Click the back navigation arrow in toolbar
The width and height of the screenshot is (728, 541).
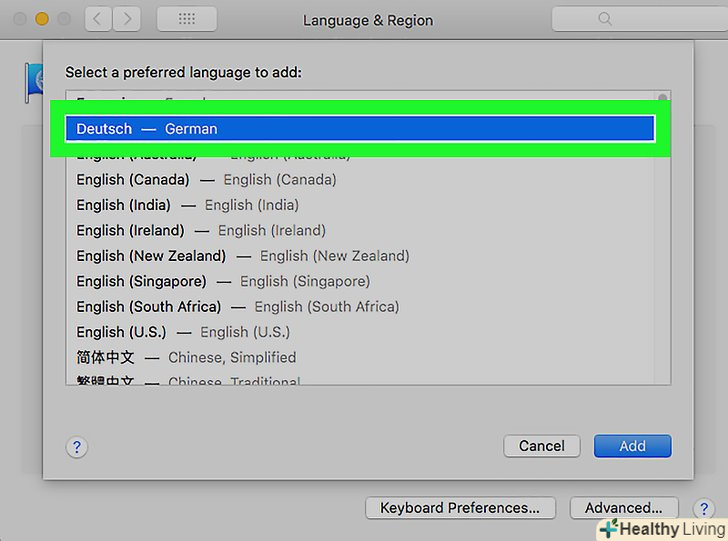click(98, 19)
